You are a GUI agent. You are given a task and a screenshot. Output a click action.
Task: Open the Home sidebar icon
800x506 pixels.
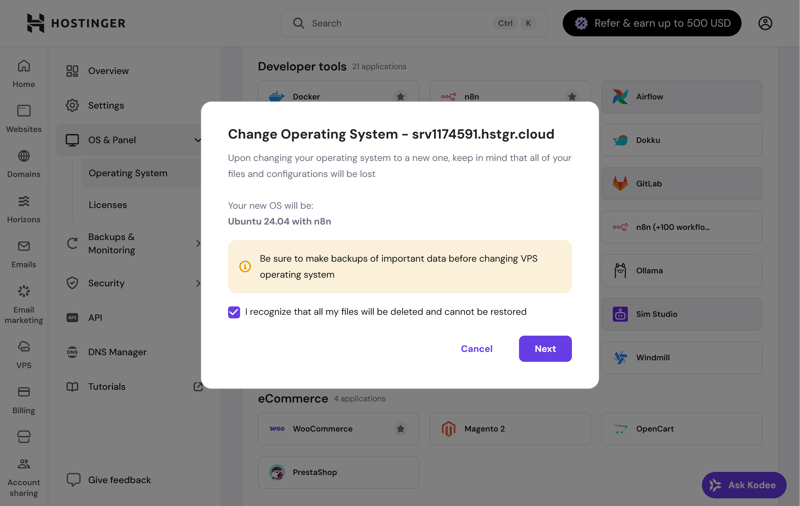click(24, 73)
